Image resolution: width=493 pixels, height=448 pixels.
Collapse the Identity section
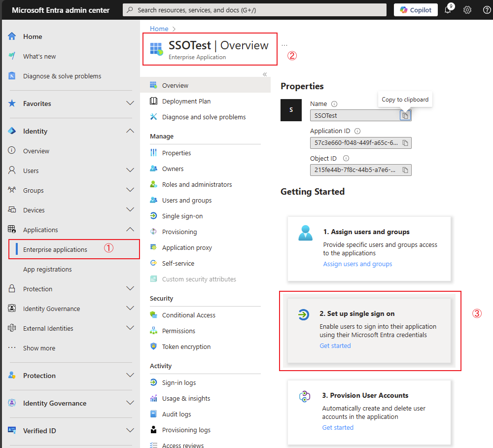(x=130, y=131)
